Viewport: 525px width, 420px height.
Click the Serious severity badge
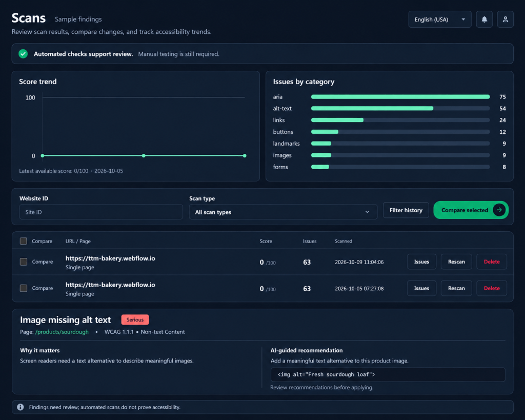[135, 320]
